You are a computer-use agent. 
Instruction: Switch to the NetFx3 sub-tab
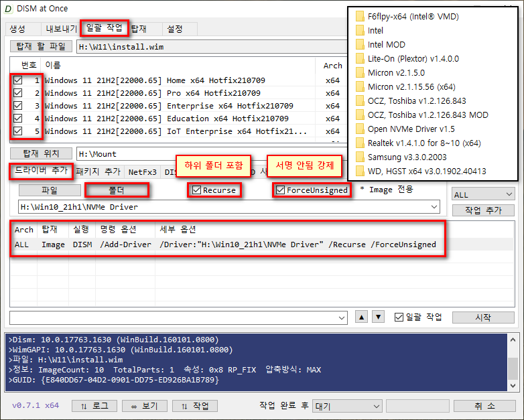(x=142, y=172)
